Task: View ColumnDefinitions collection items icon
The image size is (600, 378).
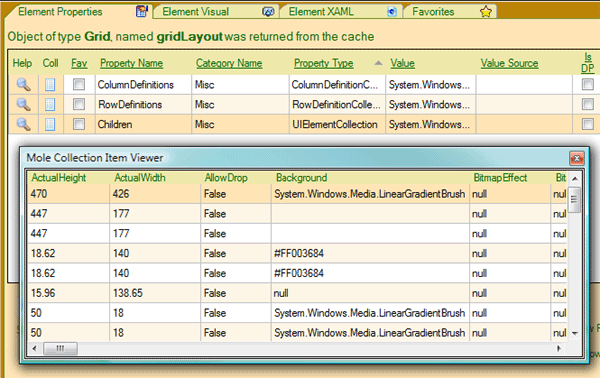Action: coord(50,85)
